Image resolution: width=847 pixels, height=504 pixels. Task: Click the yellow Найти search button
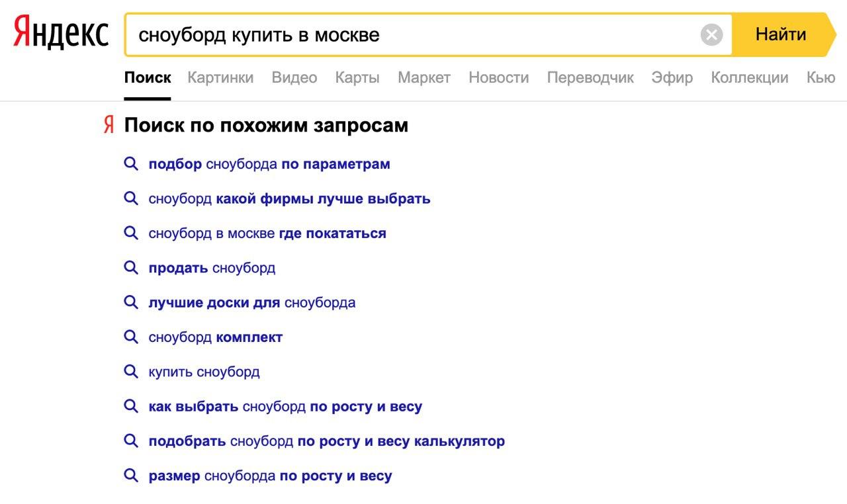click(x=784, y=34)
